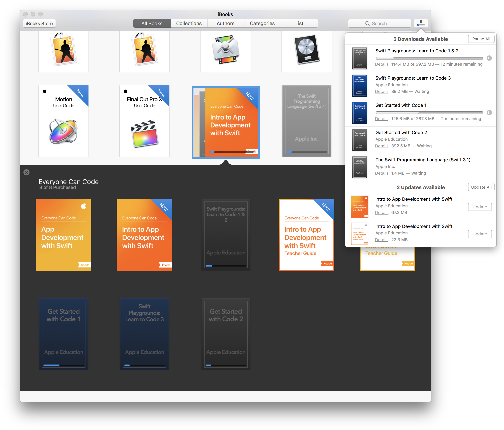Open orange Intro to App Development with Swift in collection
The image size is (504, 430).
point(144,235)
